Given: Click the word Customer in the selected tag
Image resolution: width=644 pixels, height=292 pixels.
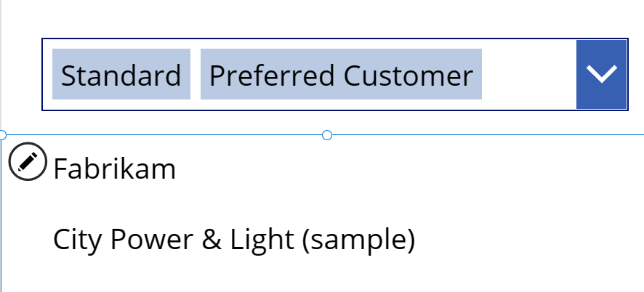Looking at the screenshot, I should (408, 76).
